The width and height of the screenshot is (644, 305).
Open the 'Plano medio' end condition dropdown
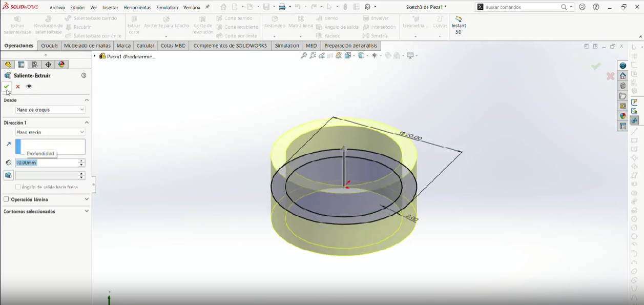50,132
